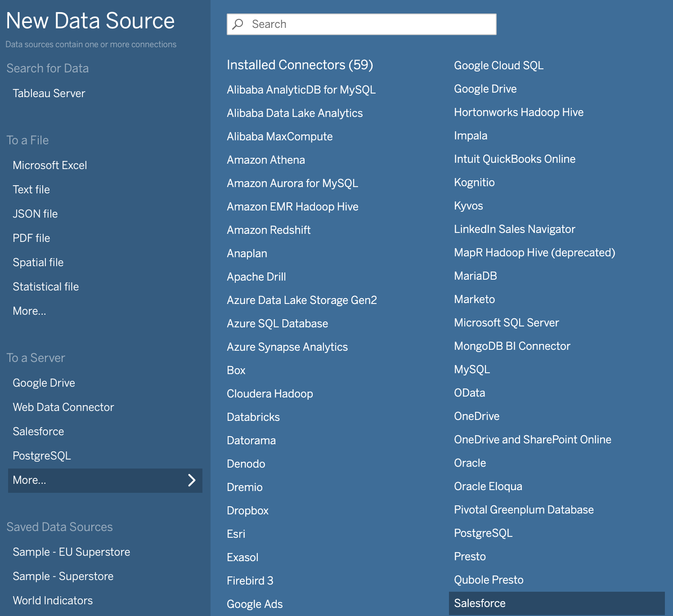Select Dropbox connector
Viewport: 673px width, 616px height.
[x=247, y=511]
